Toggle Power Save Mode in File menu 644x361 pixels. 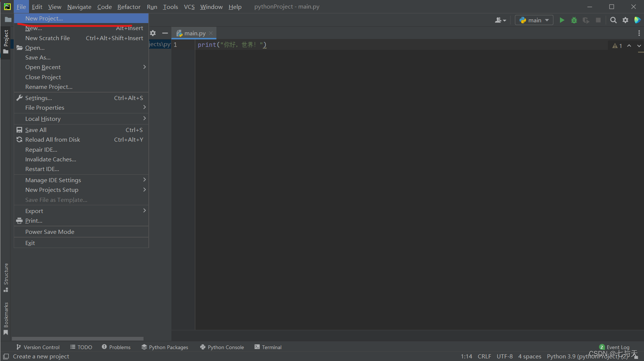(x=81, y=232)
